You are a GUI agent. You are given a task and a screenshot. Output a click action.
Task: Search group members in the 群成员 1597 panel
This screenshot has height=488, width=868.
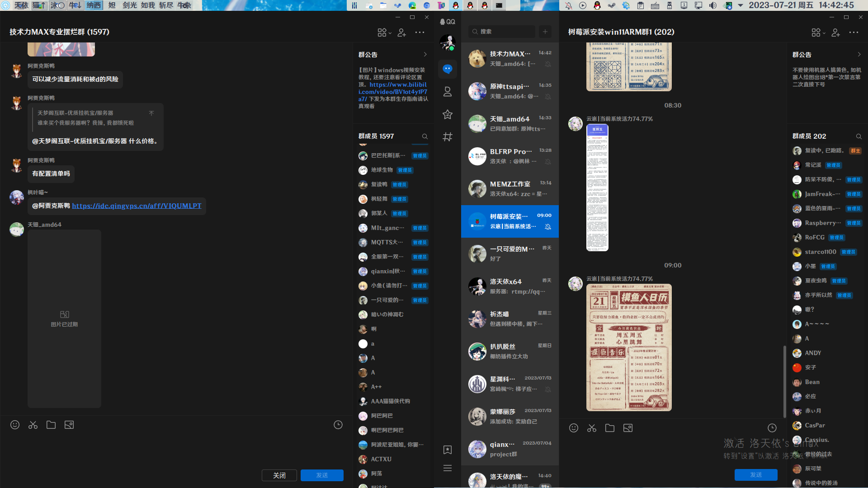coord(425,136)
